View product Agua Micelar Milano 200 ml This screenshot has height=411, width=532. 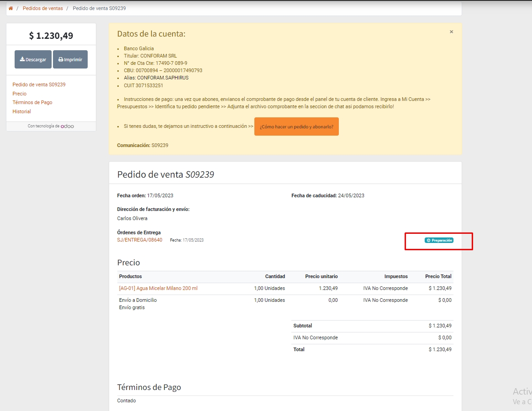(158, 288)
